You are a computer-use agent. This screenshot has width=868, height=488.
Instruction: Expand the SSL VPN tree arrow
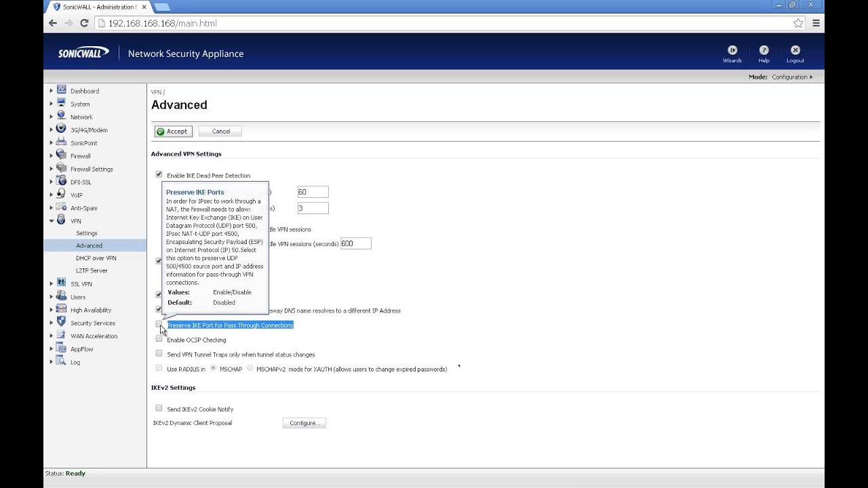pos(51,284)
